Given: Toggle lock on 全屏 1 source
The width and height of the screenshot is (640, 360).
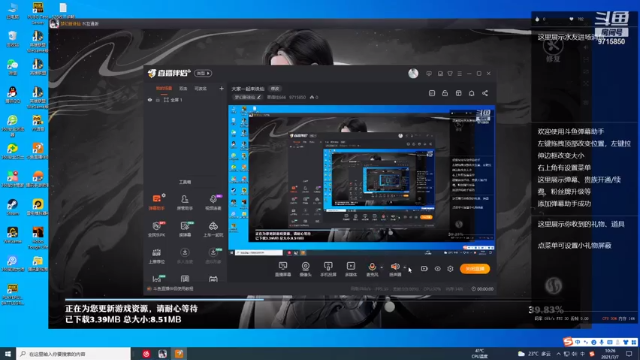Looking at the screenshot, I should click(158, 100).
